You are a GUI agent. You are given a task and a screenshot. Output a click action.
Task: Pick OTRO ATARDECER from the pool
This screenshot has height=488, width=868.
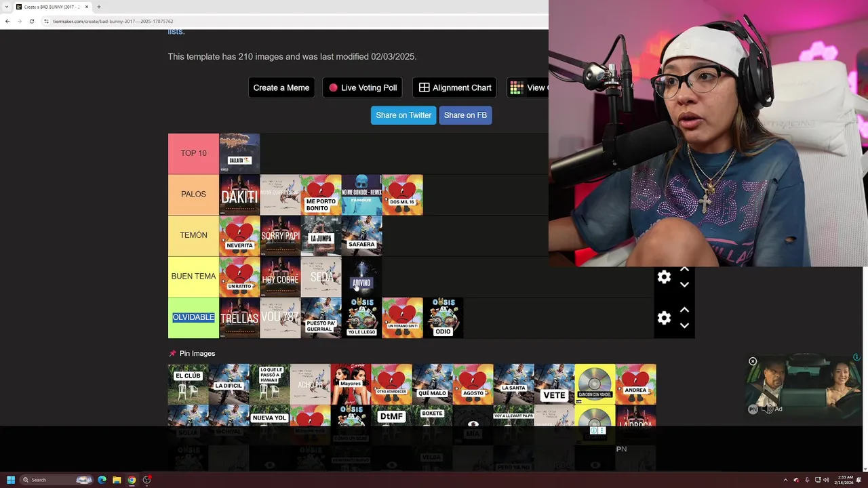(x=391, y=384)
